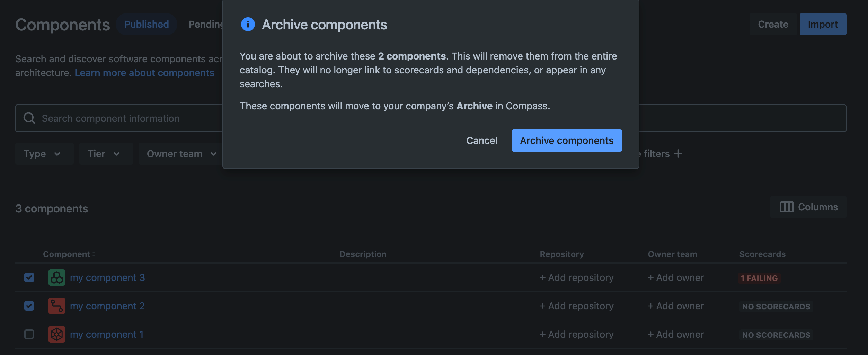Add repository for my component 1
868x355 pixels.
[577, 334]
